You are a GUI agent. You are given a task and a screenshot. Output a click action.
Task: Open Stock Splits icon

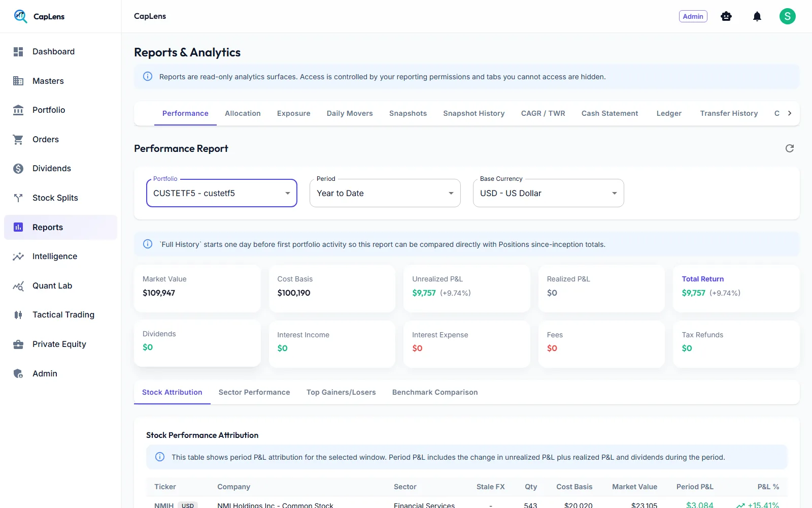point(18,198)
